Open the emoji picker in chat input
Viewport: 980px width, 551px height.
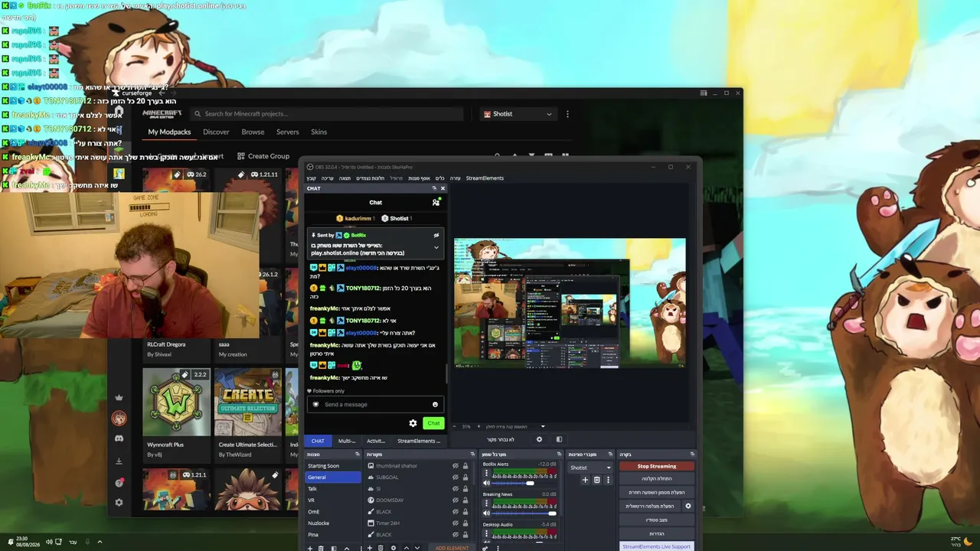[x=435, y=405]
